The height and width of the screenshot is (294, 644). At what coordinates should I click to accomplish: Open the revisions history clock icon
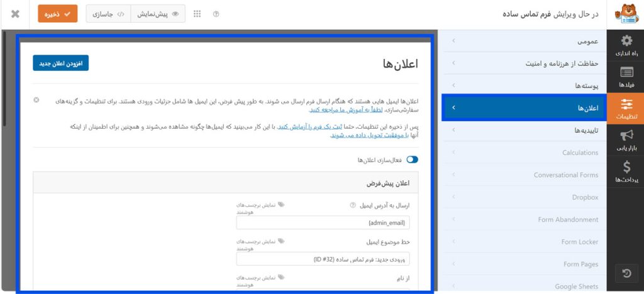[x=626, y=273]
